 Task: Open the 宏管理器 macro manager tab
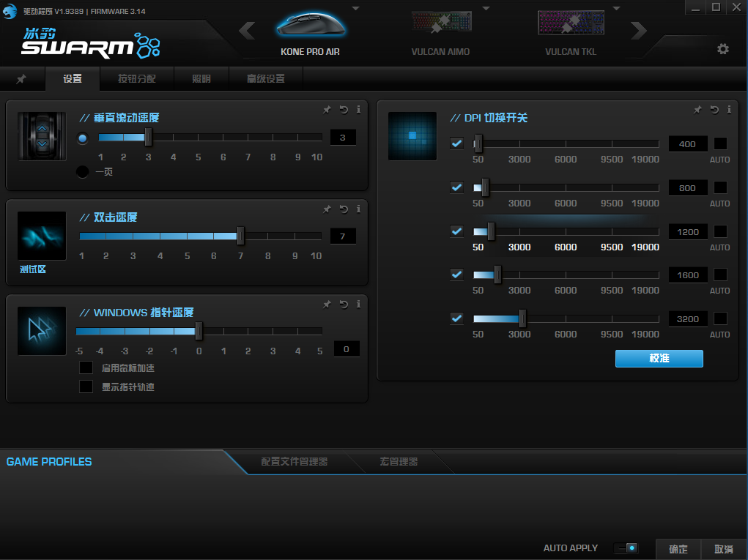tap(399, 461)
